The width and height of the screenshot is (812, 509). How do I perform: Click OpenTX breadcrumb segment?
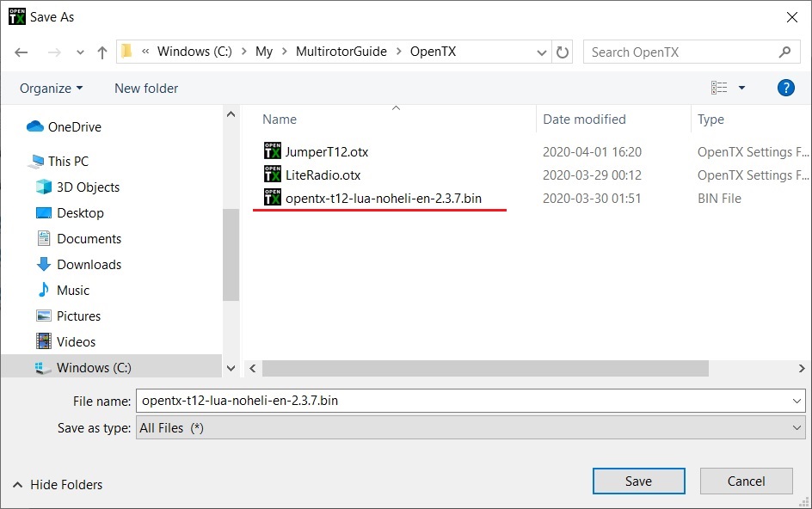click(x=433, y=52)
